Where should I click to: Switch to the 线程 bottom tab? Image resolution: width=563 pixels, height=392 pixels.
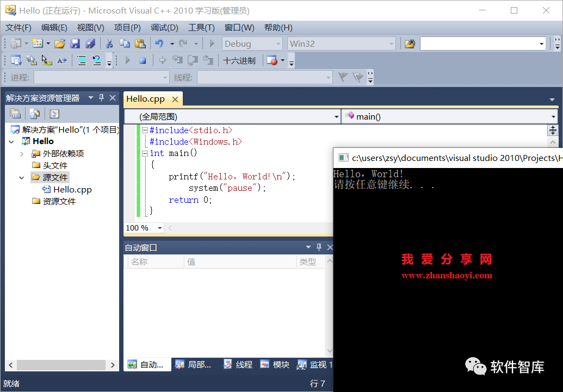click(x=238, y=364)
